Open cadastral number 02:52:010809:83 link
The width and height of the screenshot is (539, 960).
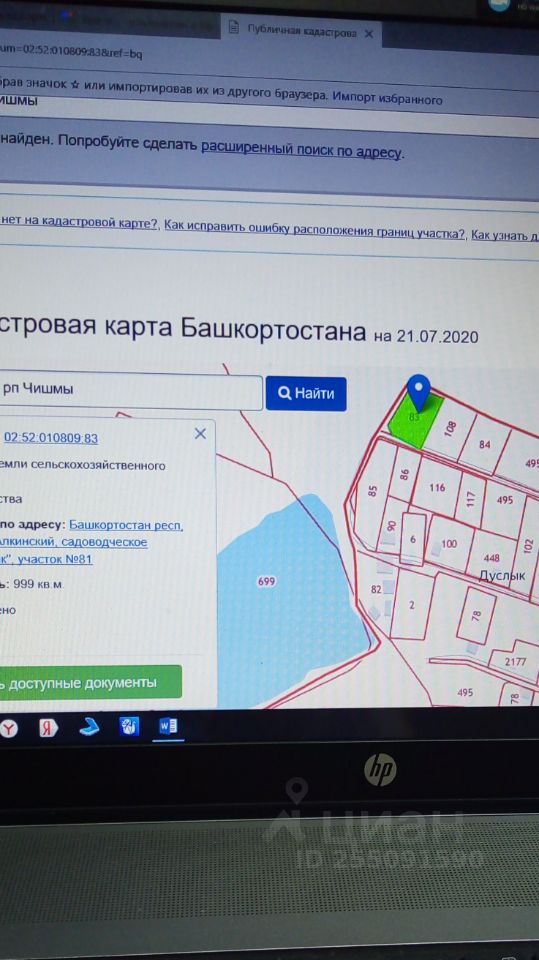(x=51, y=438)
